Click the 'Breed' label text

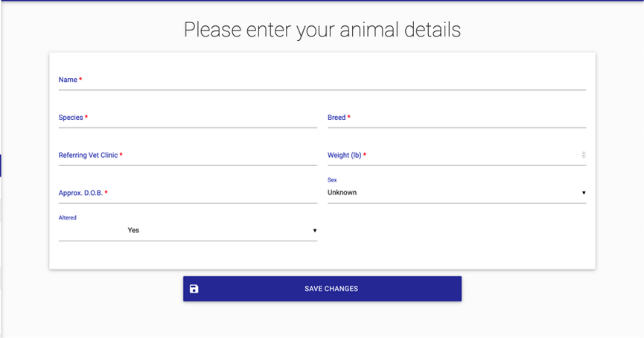pyautogui.click(x=337, y=118)
